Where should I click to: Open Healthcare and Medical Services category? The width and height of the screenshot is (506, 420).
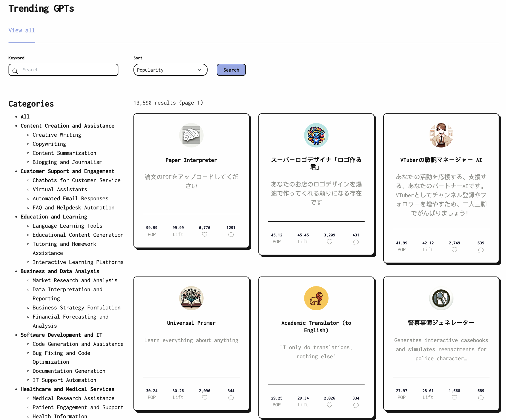pos(67,389)
